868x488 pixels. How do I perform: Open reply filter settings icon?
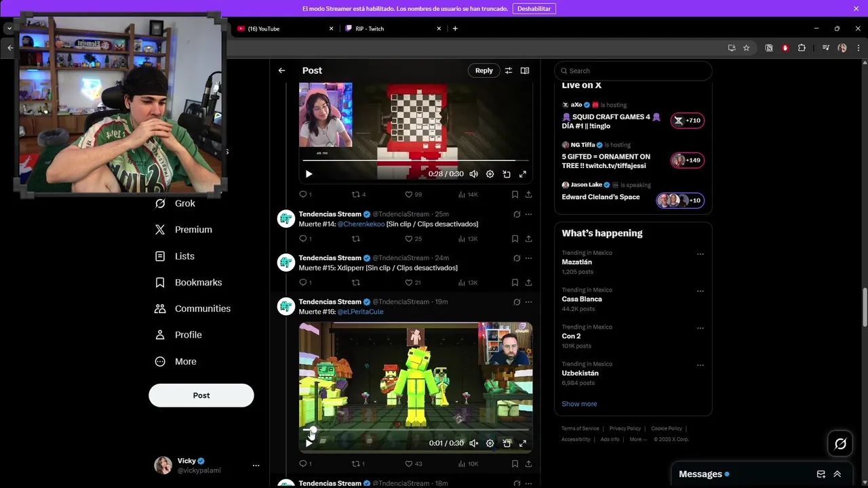click(x=509, y=70)
